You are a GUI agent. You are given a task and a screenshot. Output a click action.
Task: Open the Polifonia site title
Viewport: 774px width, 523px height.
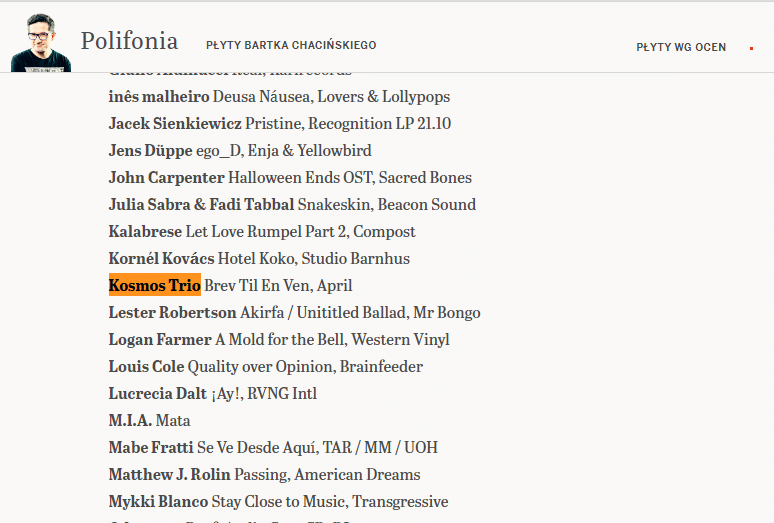[129, 41]
